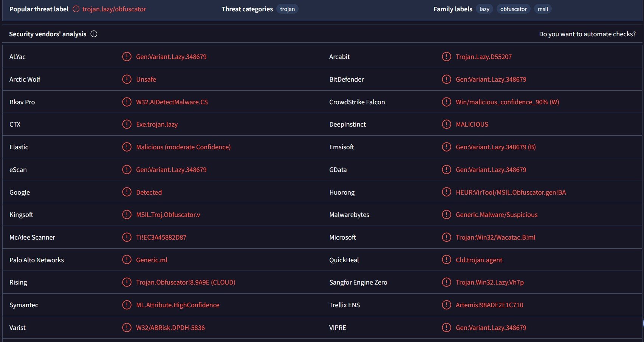Click the Palo Alto Networks alert icon

[127, 260]
